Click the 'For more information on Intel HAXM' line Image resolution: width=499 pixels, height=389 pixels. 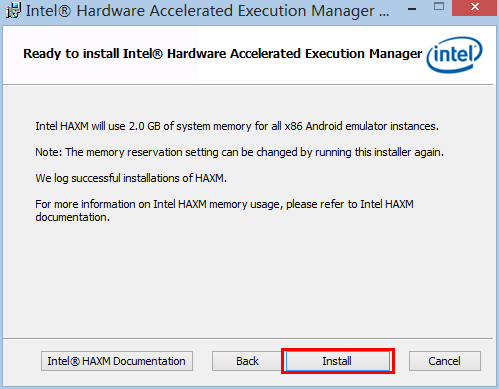click(x=224, y=204)
